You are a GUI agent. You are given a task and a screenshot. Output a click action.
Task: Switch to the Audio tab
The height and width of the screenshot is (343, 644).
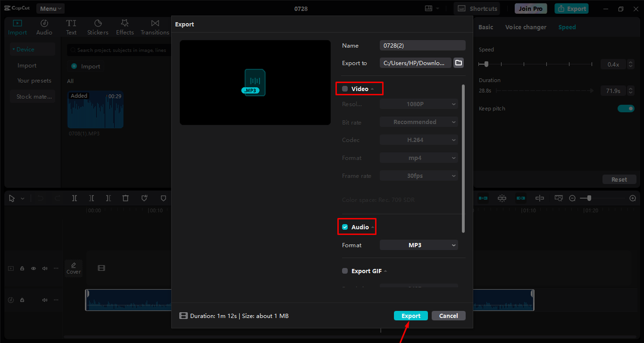point(44,27)
